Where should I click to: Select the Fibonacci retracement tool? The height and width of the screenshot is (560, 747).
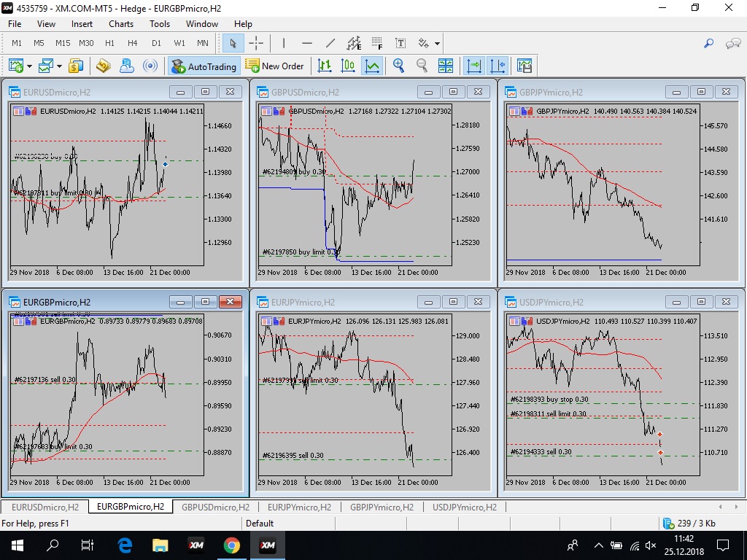coord(377,43)
